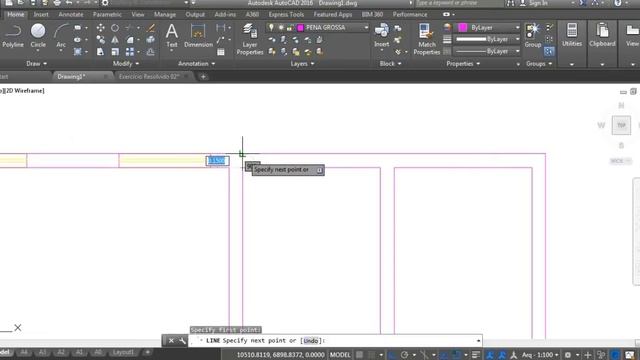Image resolution: width=640 pixels, height=360 pixels.
Task: Add a new drawing tab with plus button
Action: (x=203, y=76)
